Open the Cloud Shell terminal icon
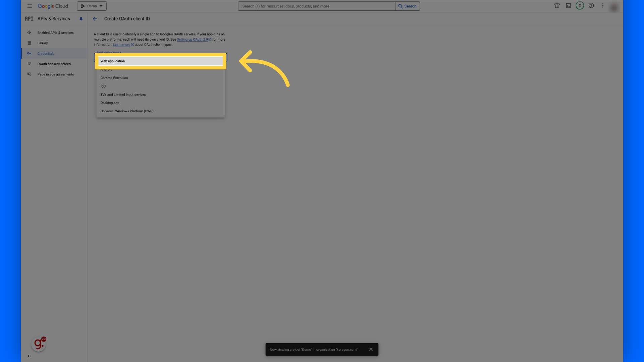The width and height of the screenshot is (644, 362). (568, 6)
